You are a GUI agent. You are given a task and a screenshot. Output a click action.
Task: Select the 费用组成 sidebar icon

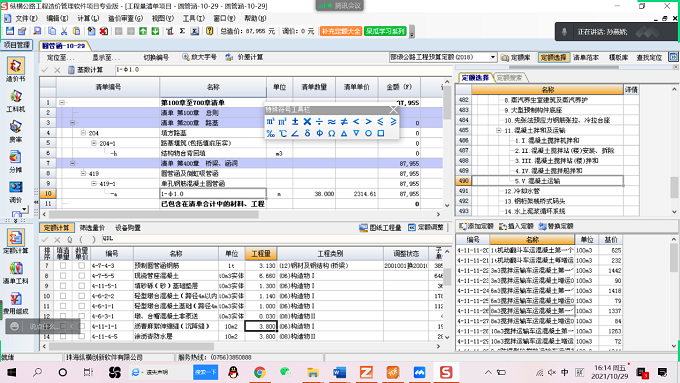tap(16, 303)
